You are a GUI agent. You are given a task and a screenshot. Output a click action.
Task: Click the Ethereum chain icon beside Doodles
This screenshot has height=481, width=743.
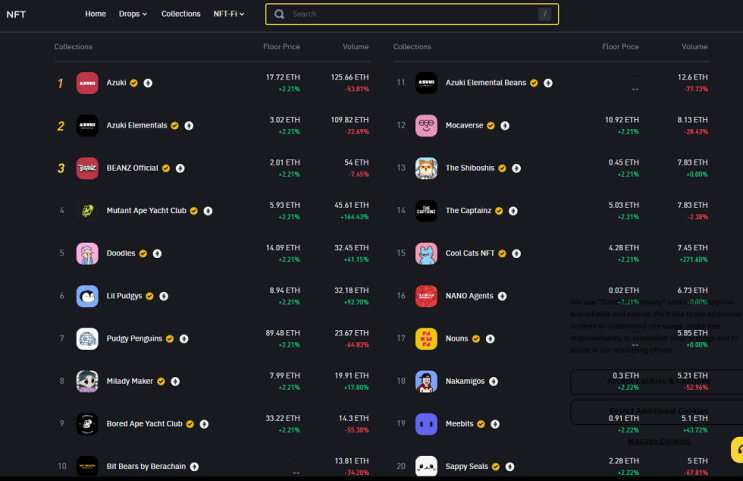[x=157, y=254]
